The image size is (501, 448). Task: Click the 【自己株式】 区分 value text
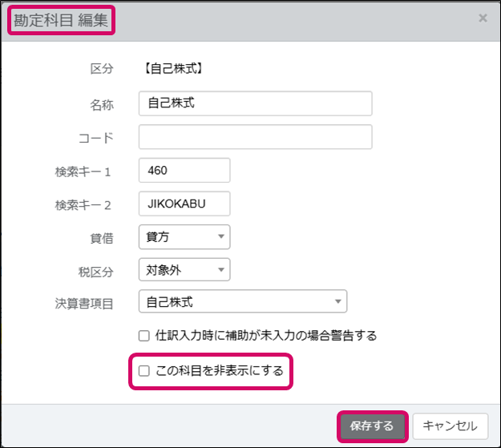(172, 69)
